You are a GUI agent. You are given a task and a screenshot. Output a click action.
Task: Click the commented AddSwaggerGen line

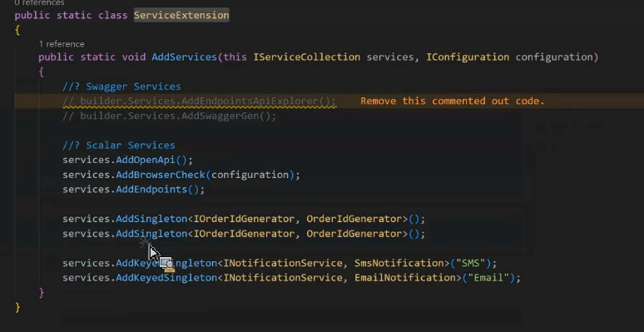[169, 116]
